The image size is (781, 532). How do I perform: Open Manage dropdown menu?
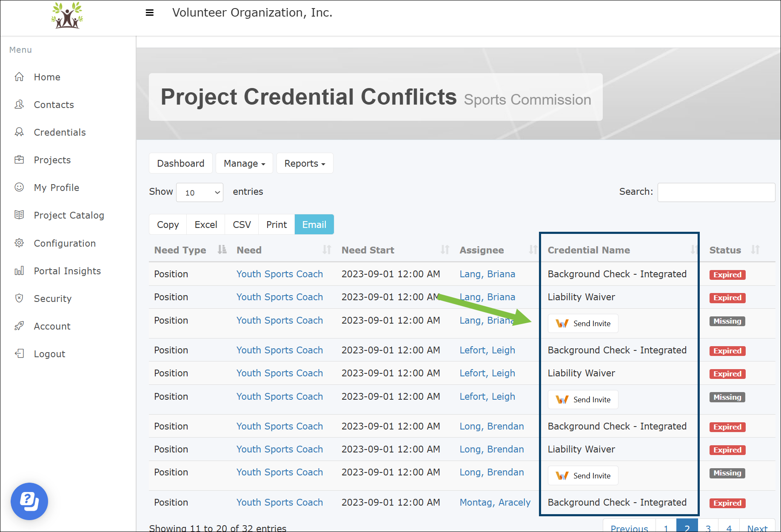point(244,163)
